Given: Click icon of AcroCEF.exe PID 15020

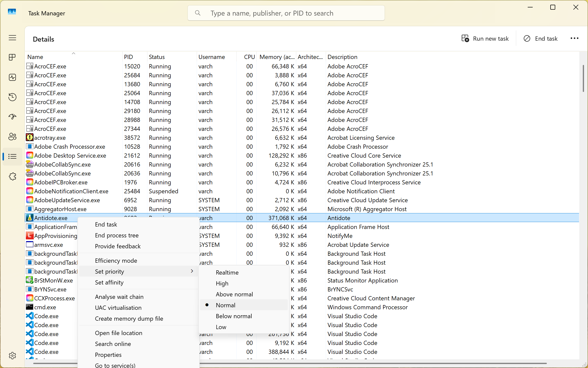Looking at the screenshot, I should pyautogui.click(x=30, y=66).
